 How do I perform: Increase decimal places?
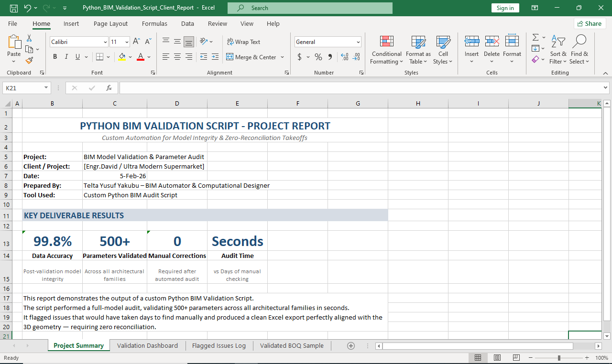(345, 57)
